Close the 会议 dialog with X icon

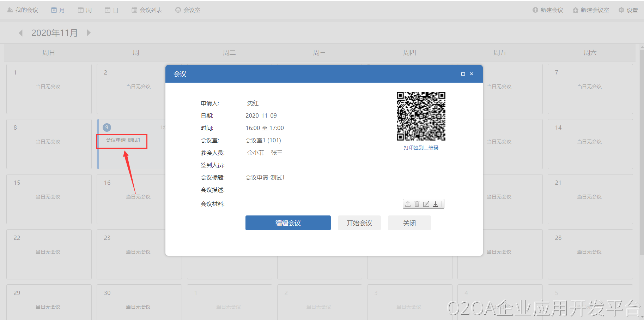point(472,74)
